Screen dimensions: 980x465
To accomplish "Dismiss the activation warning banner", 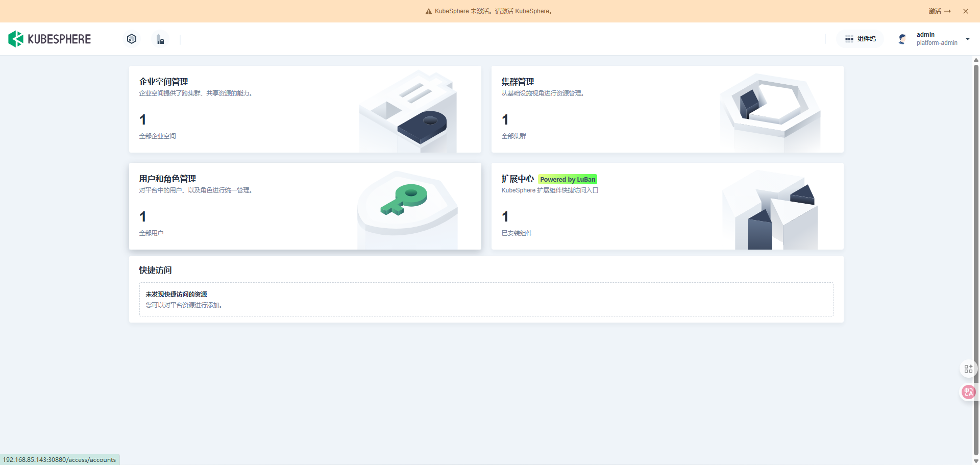I will 966,11.
